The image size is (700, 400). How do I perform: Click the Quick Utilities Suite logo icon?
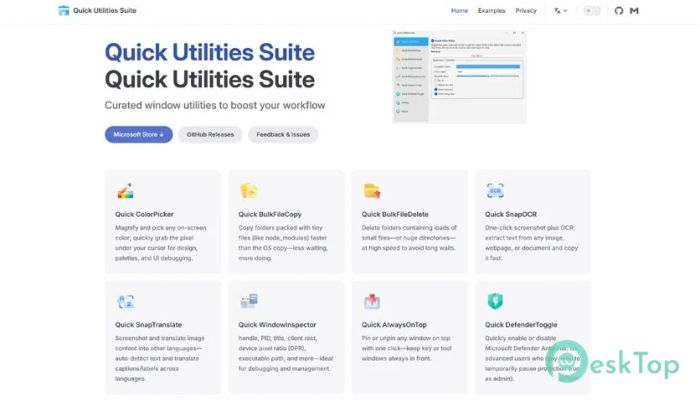[x=64, y=10]
